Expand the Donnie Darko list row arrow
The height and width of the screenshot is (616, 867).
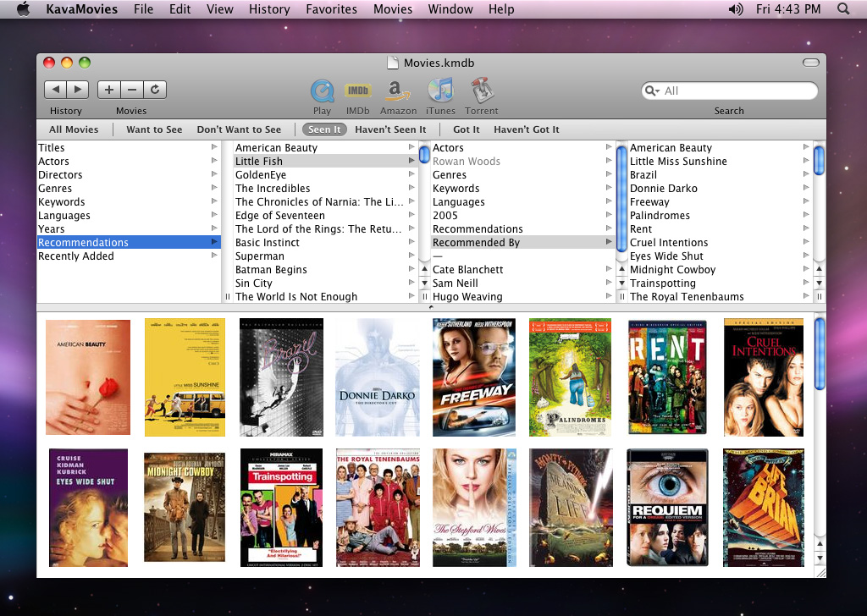coord(806,188)
